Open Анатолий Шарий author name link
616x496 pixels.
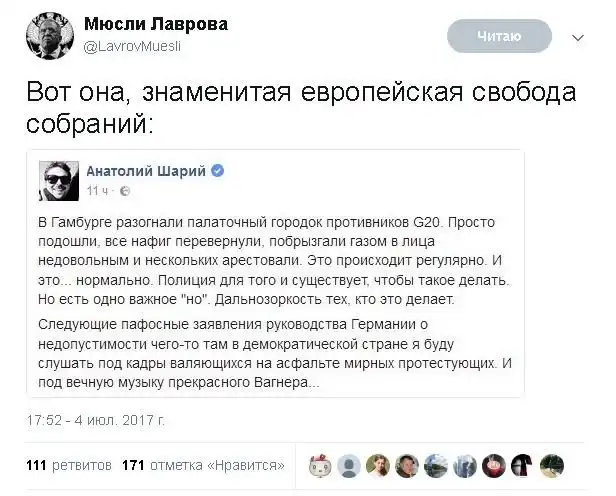pyautogui.click(x=146, y=171)
